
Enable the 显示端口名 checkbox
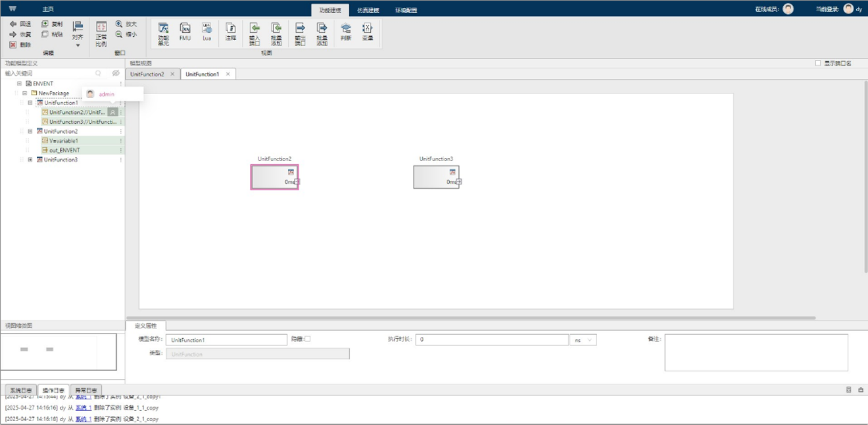818,63
